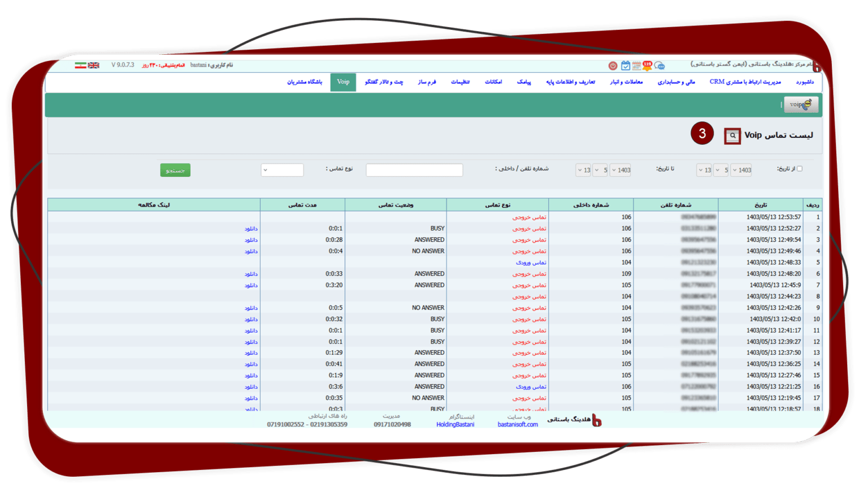Toggle the از تاریخ checkbox

tap(800, 169)
